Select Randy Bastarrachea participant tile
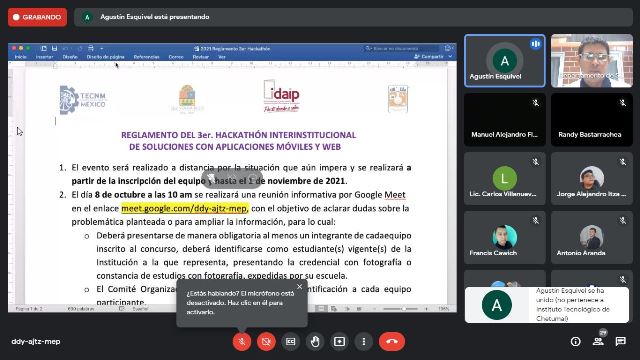 (592, 120)
